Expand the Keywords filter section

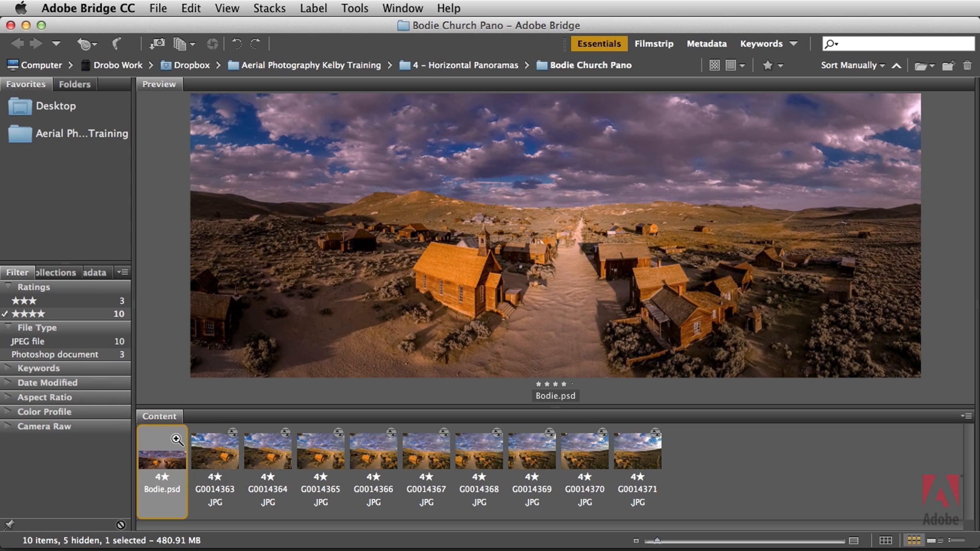click(38, 368)
